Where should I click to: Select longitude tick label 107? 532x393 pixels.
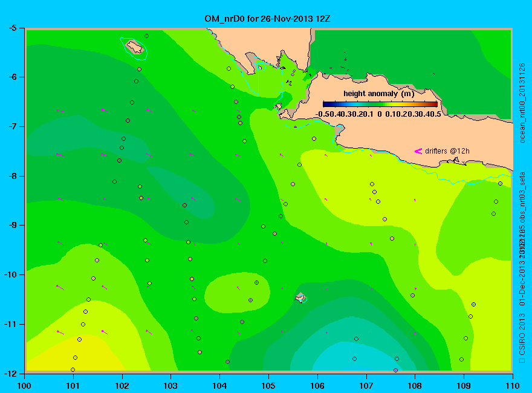coord(366,386)
